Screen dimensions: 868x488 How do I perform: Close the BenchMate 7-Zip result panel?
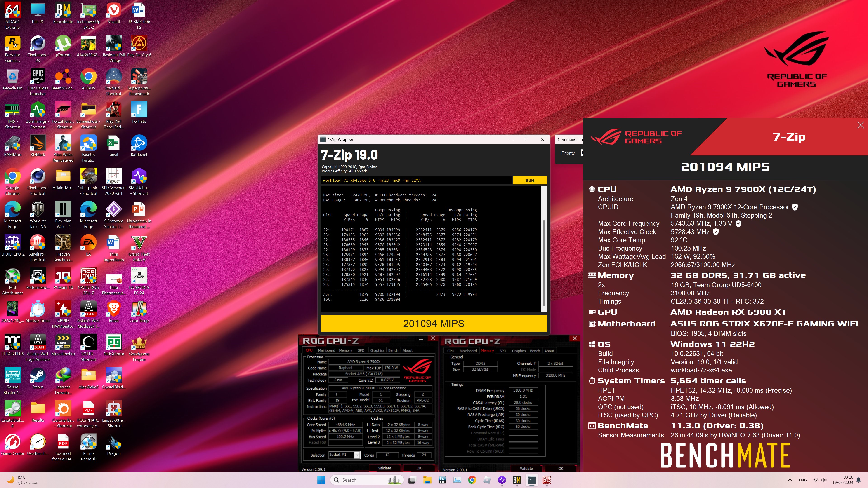860,125
